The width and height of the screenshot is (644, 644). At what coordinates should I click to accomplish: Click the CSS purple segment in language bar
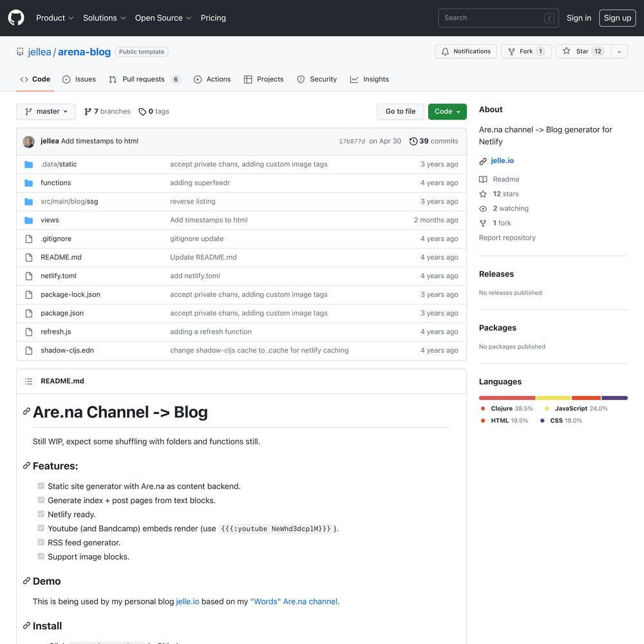coord(614,398)
